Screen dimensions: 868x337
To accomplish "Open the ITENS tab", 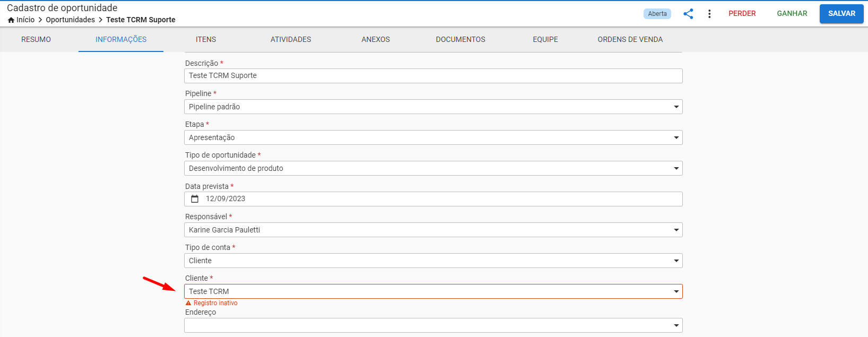I will click(x=206, y=39).
